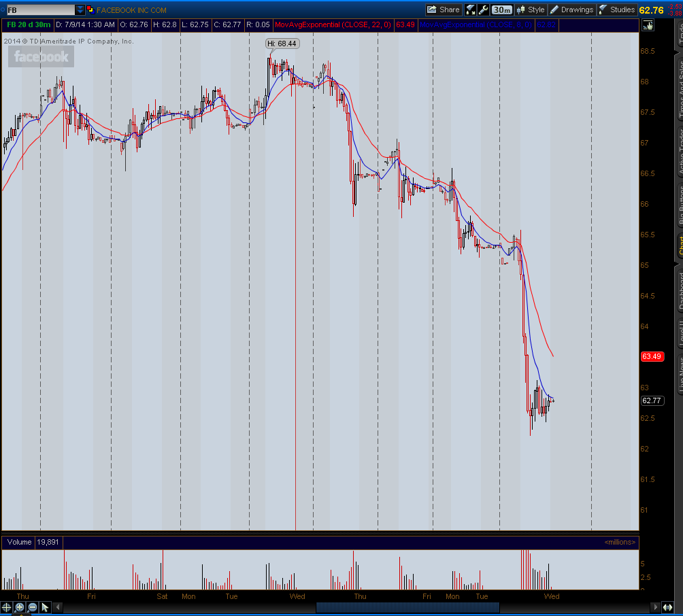The width and height of the screenshot is (683, 616).
Task: Click the 'R: 0.05' range value
Action: pyautogui.click(x=259, y=24)
